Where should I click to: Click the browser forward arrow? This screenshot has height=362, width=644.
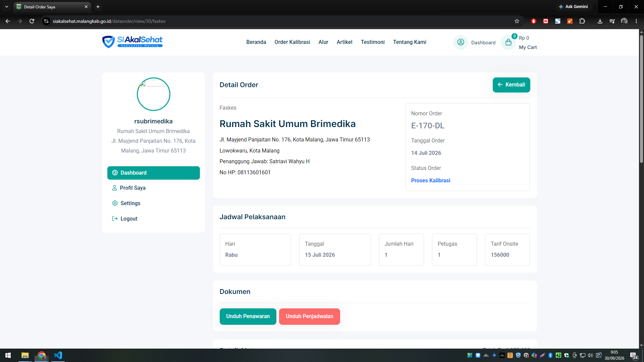[x=20, y=21]
